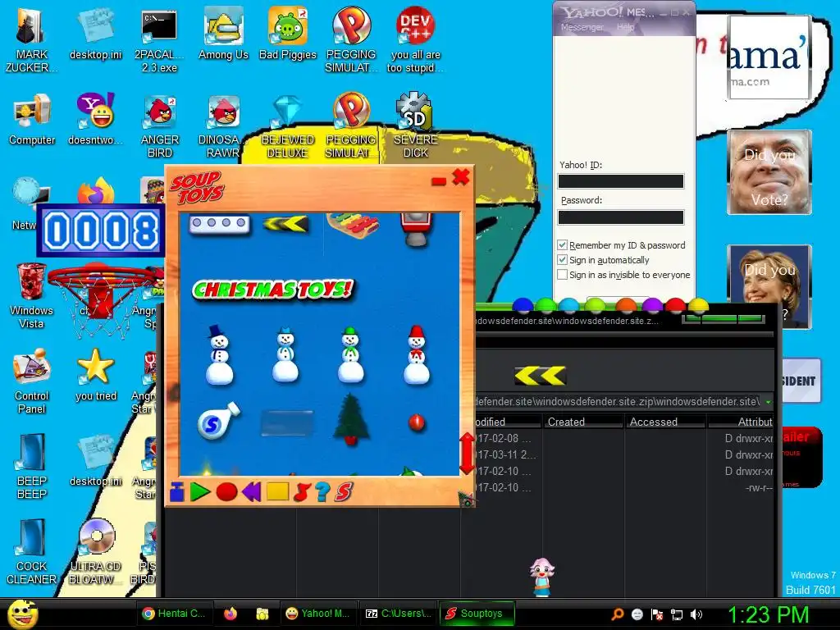Click the Yahoo Messenger Password field
Image resolution: width=840 pixels, height=630 pixels.
pos(621,217)
